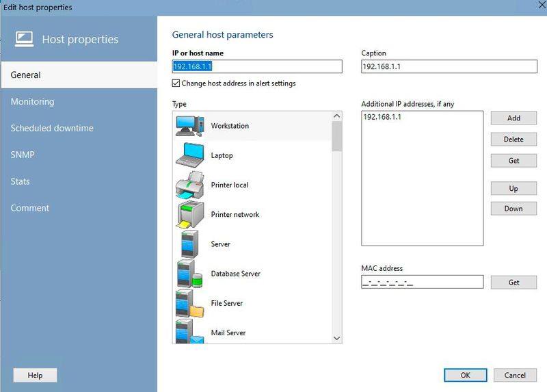This screenshot has height=392, width=547.
Task: Select the Printer network label
Action: [235, 214]
